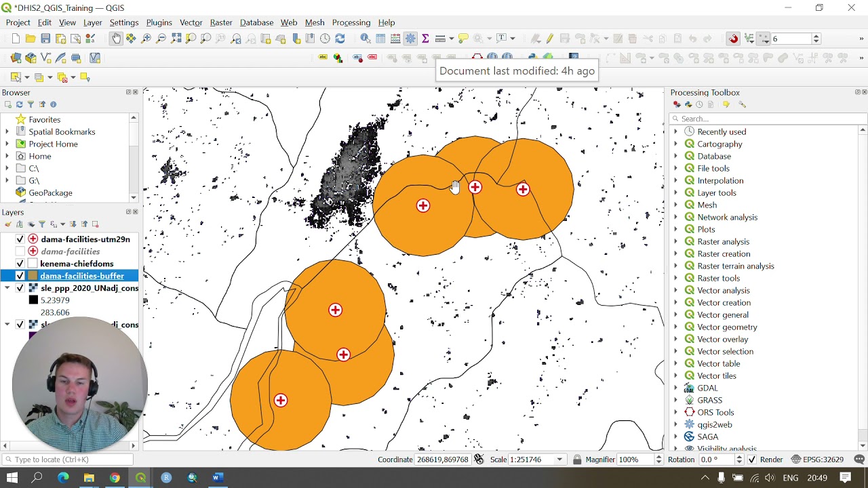Open the Plugins menu

[x=159, y=22]
